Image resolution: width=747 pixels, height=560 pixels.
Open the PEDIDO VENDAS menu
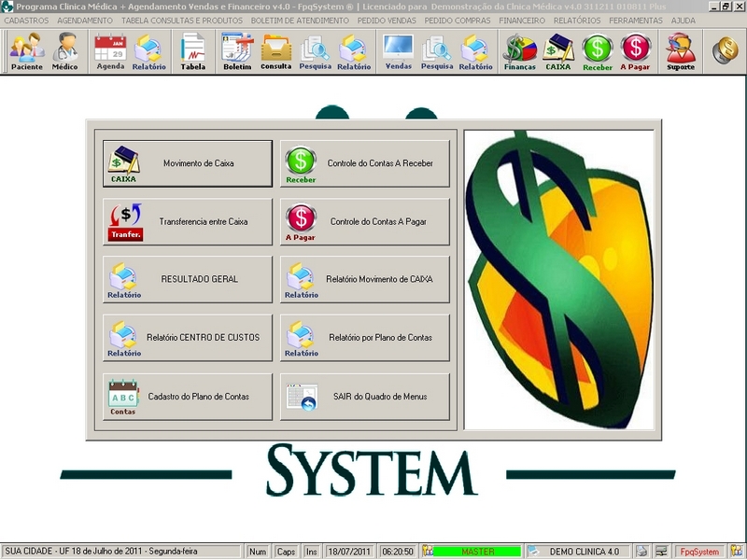pyautogui.click(x=387, y=21)
